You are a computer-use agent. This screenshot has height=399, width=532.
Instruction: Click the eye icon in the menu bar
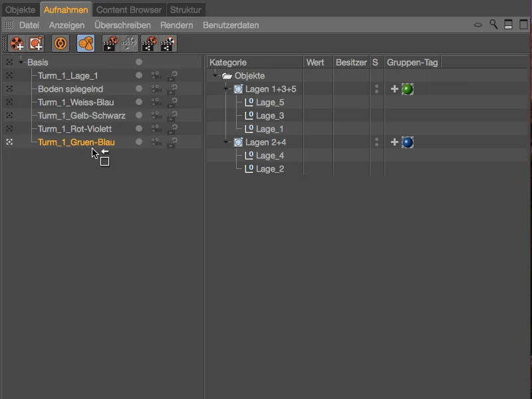point(478,25)
